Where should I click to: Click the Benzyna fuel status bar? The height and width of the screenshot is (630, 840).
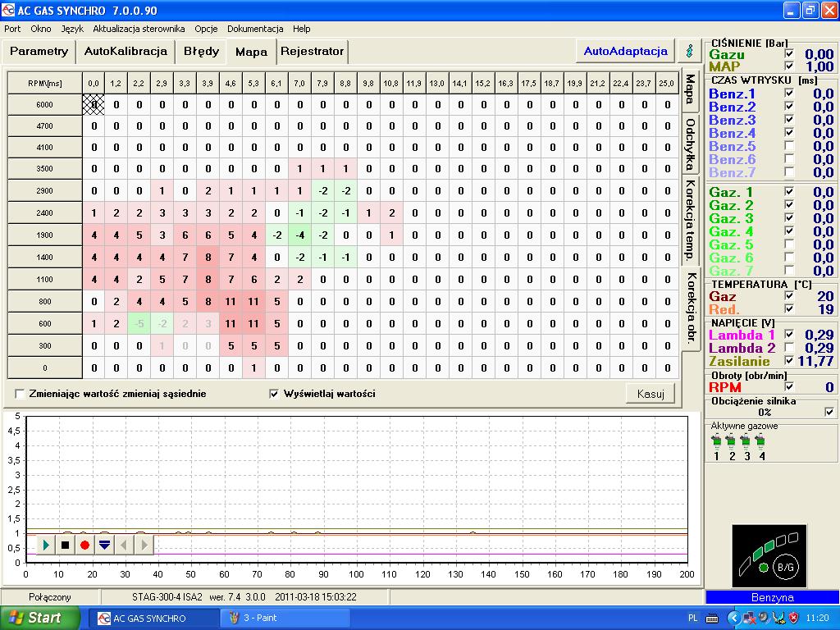pyautogui.click(x=773, y=597)
